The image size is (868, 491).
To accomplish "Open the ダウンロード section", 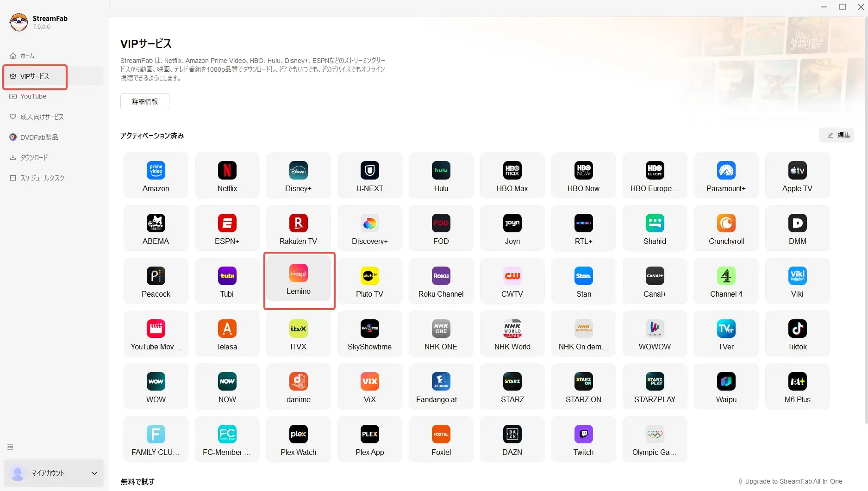I will coord(54,157).
